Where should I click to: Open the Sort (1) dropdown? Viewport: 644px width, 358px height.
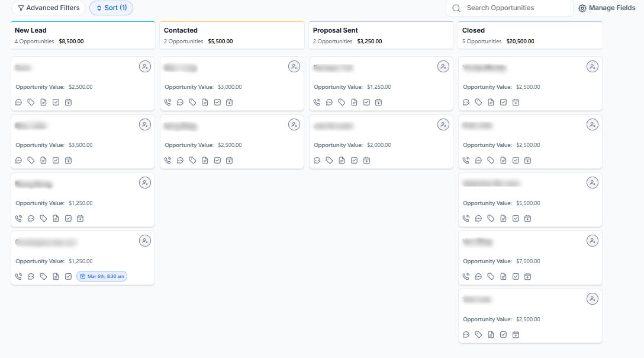(111, 8)
